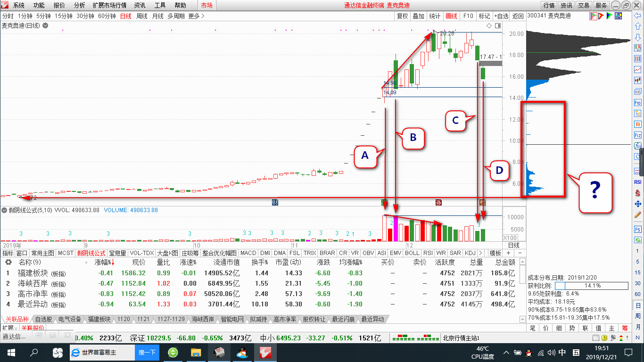Image resolution: width=644 pixels, height=362 pixels.
Task: Open the F10 company info sidebar icon
Action: [x=638, y=102]
